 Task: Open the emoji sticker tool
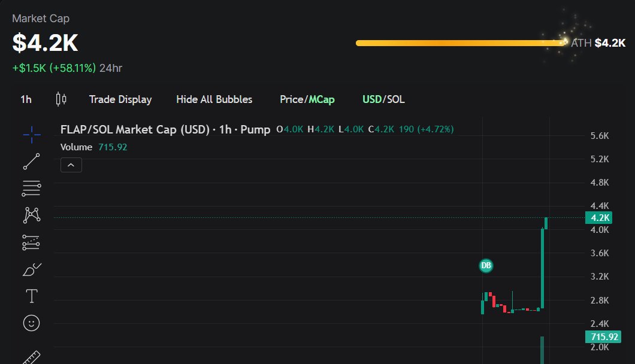31,323
